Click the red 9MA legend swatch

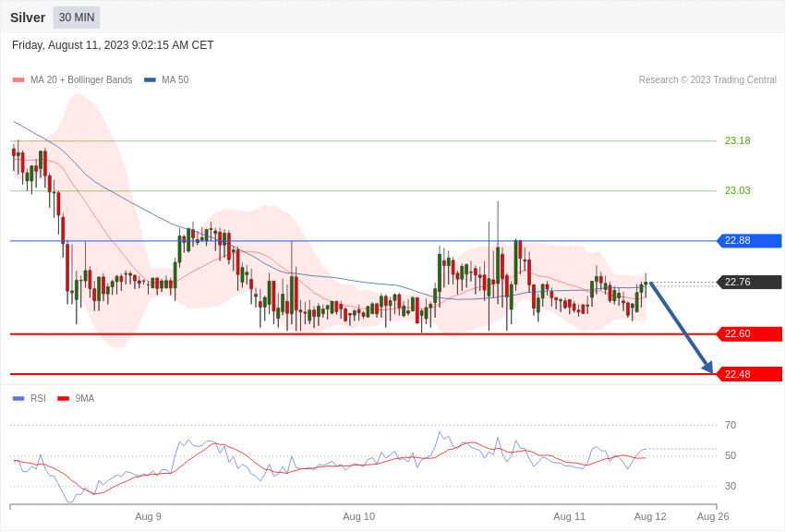point(63,398)
